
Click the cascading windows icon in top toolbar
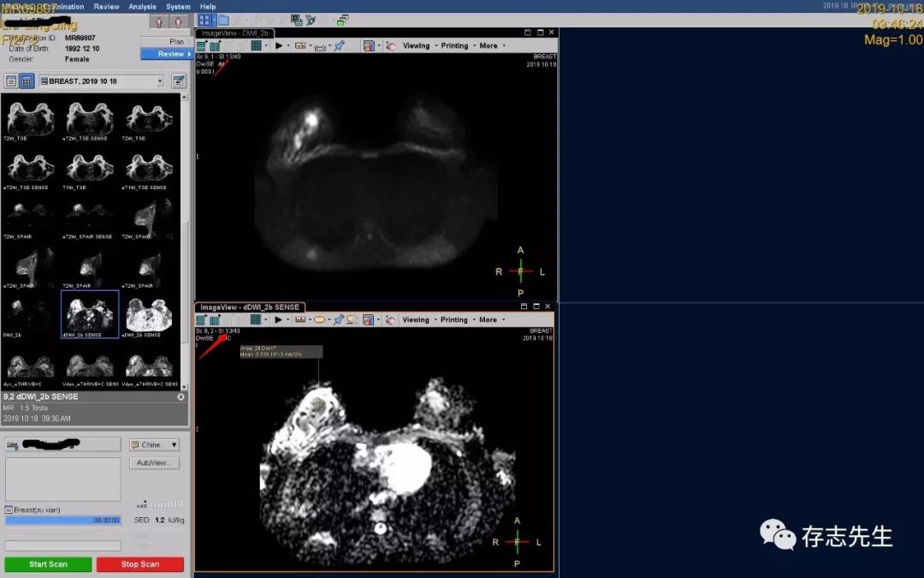point(342,21)
